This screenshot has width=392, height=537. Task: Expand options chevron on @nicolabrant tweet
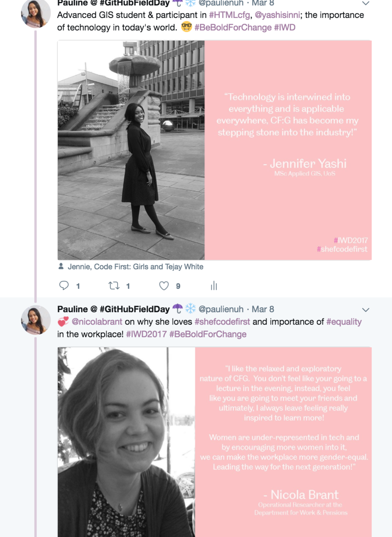(x=365, y=309)
